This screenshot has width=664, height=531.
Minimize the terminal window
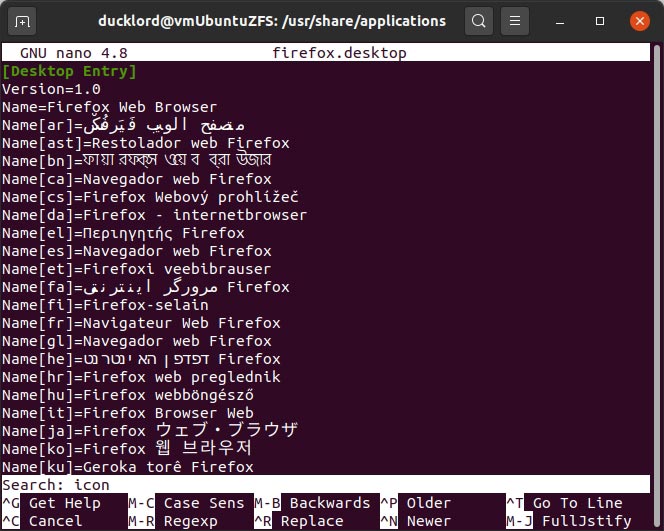pyautogui.click(x=560, y=21)
